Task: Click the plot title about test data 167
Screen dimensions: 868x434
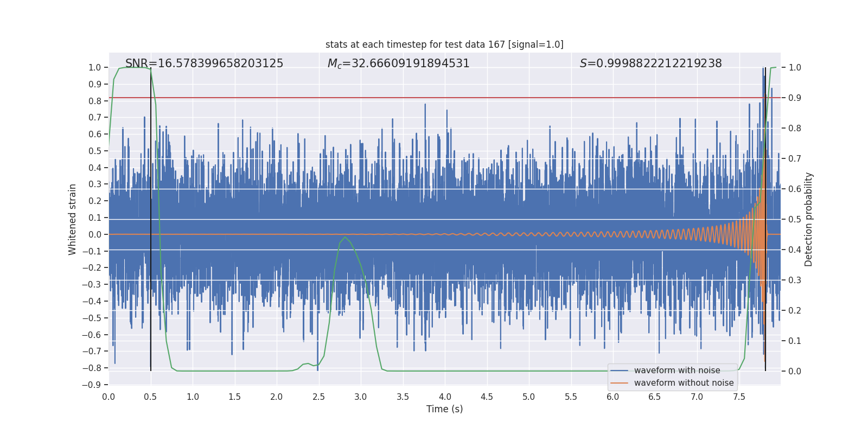Action: click(x=444, y=44)
